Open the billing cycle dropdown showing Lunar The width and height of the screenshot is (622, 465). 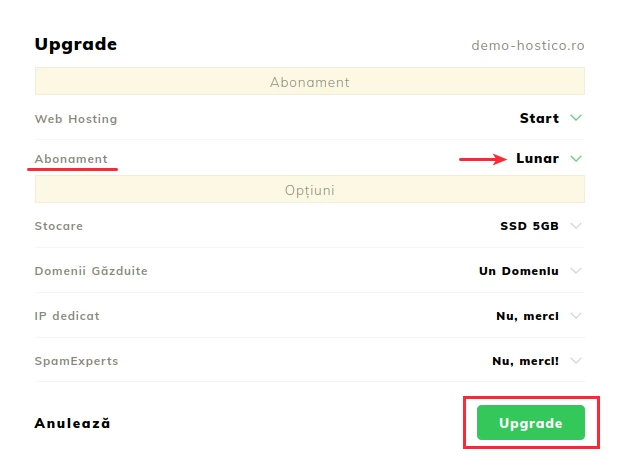pos(537,158)
